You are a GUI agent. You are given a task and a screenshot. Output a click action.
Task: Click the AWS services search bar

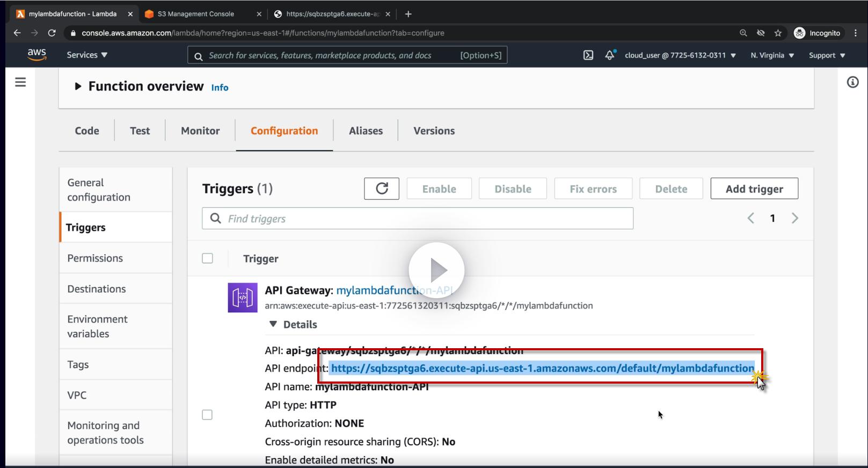pyautogui.click(x=347, y=55)
